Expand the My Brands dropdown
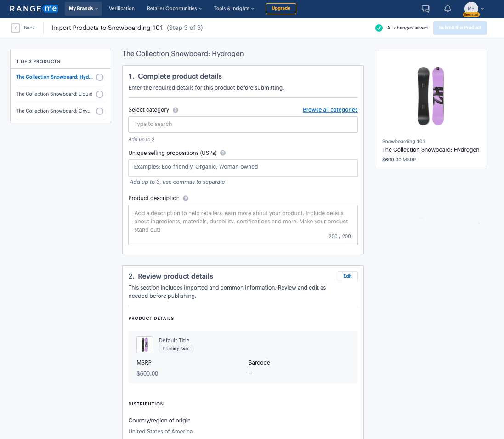 point(83,9)
